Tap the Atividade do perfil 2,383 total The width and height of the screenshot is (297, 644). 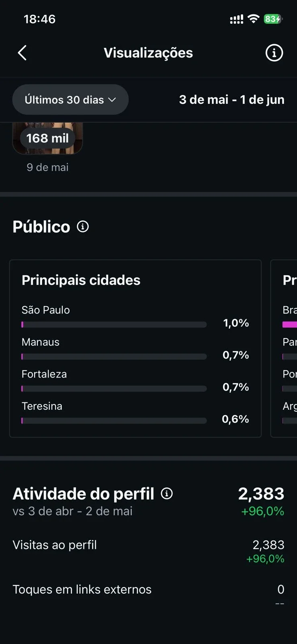261,493
